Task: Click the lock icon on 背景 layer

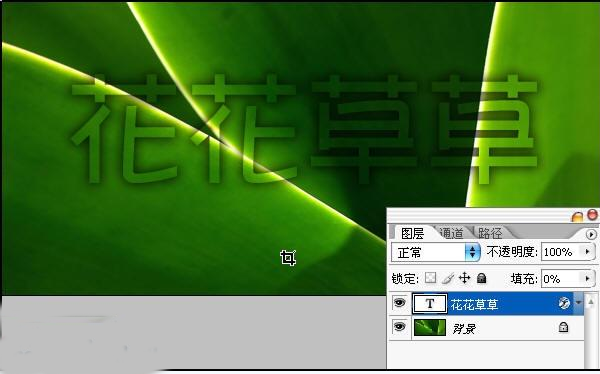Action: (x=563, y=327)
